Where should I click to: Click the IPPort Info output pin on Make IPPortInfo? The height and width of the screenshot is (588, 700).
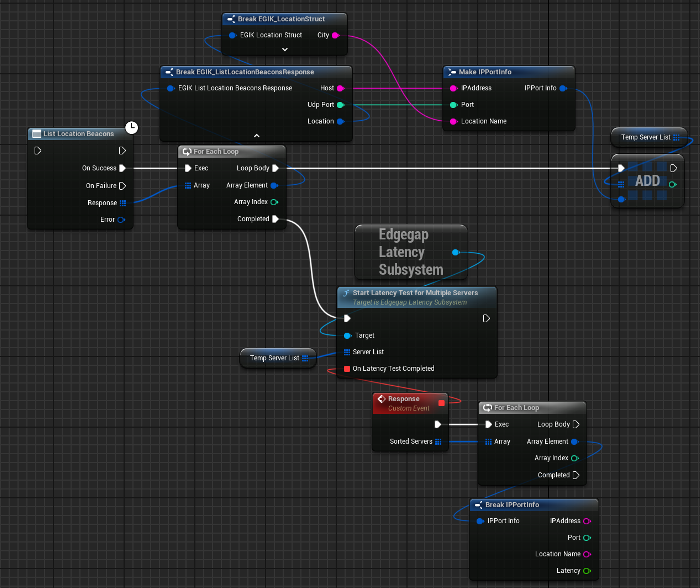click(563, 88)
